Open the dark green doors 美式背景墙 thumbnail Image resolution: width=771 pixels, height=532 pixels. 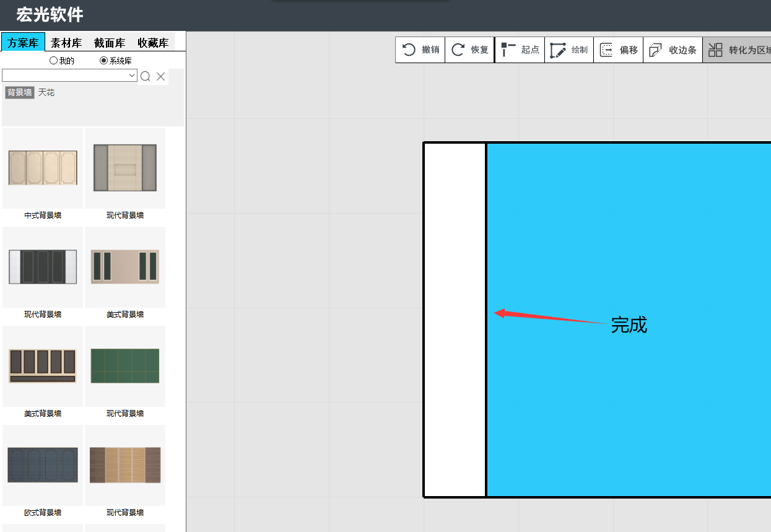pyautogui.click(x=125, y=267)
